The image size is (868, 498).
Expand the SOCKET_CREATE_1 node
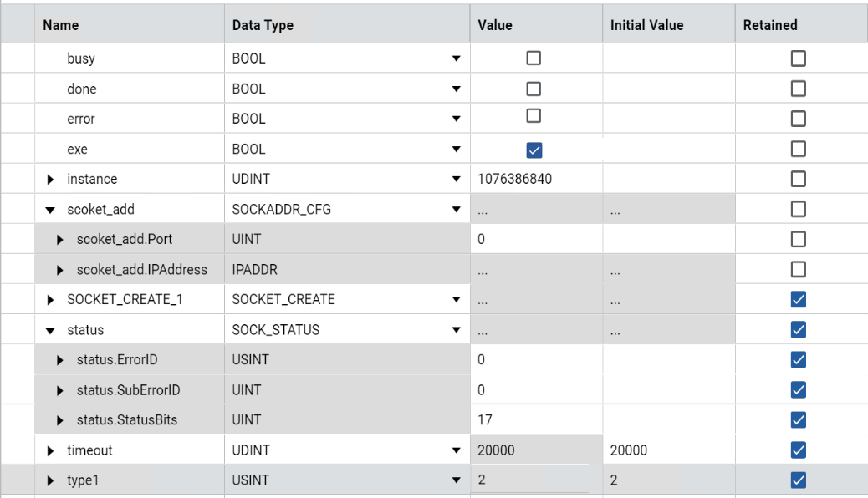pyautogui.click(x=49, y=300)
